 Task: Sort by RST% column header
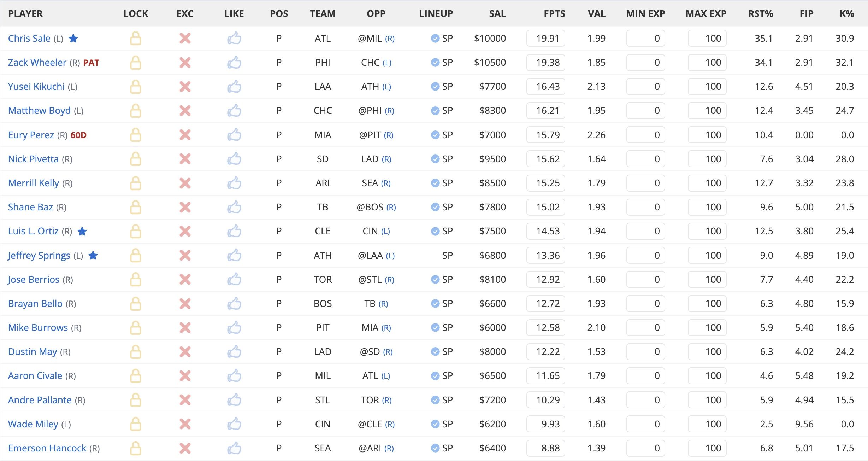761,14
